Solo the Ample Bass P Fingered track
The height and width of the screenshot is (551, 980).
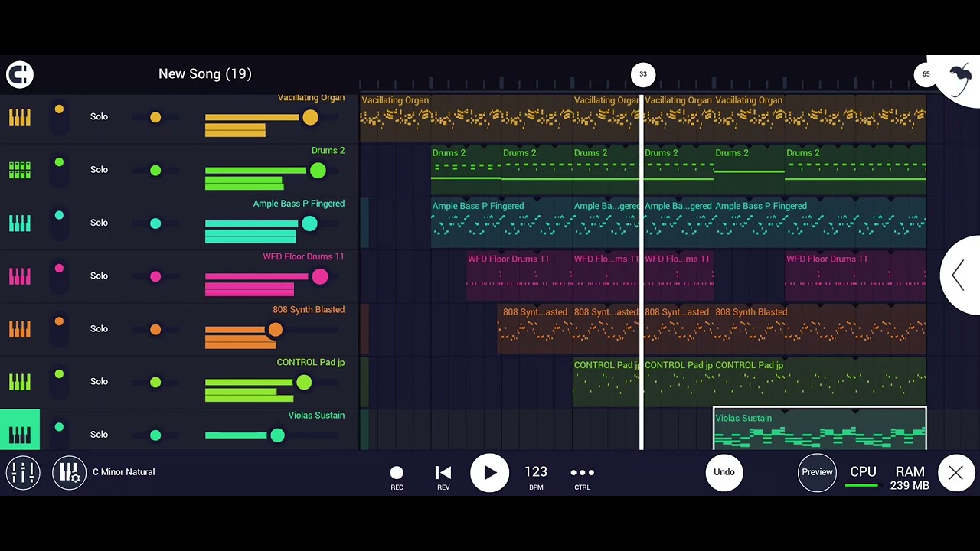click(x=99, y=223)
